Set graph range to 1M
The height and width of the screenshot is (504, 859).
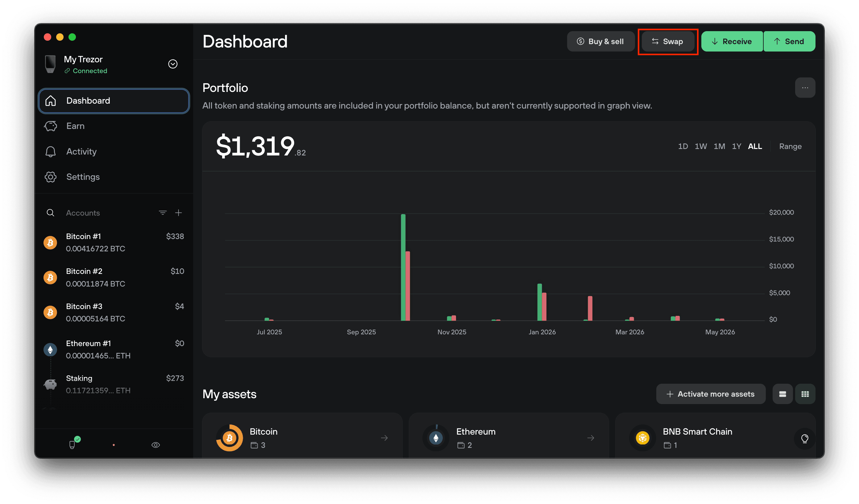pyautogui.click(x=719, y=147)
